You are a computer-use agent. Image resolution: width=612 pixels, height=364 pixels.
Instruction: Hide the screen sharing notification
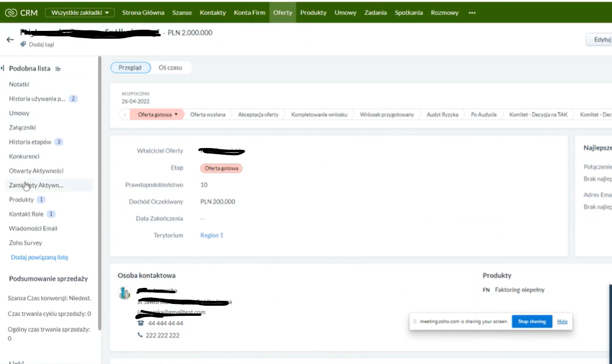click(x=562, y=322)
